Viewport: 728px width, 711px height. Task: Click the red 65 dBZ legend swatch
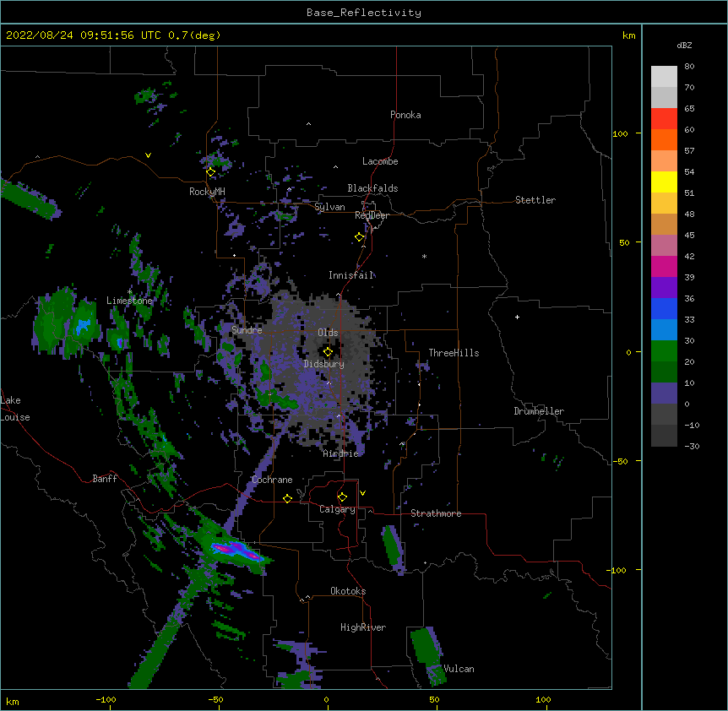(664, 119)
